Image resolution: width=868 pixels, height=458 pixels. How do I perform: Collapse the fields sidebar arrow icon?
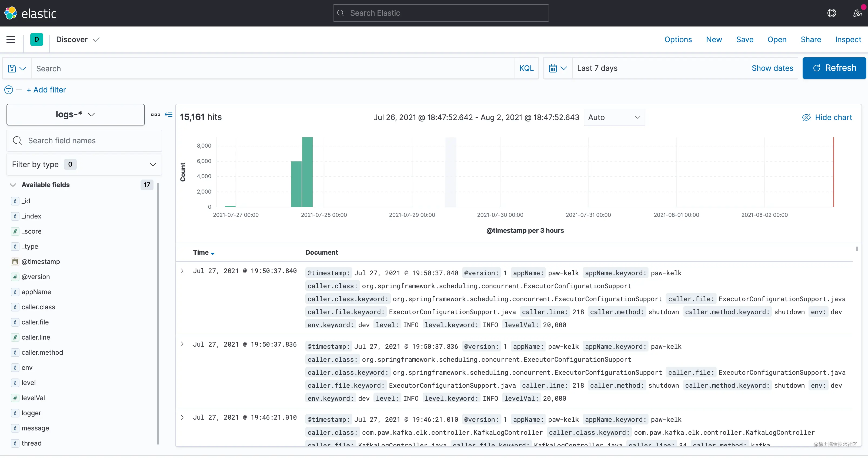(168, 115)
